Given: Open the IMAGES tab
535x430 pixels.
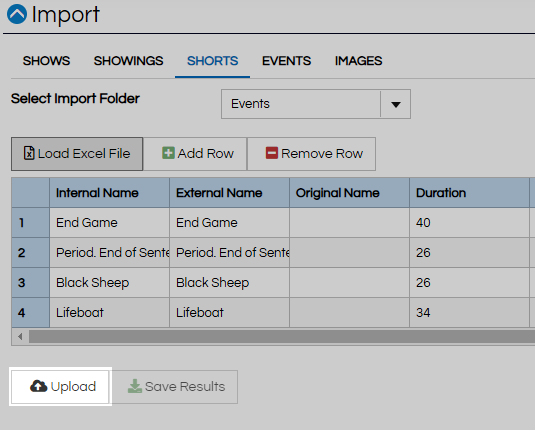Looking at the screenshot, I should pyautogui.click(x=359, y=61).
